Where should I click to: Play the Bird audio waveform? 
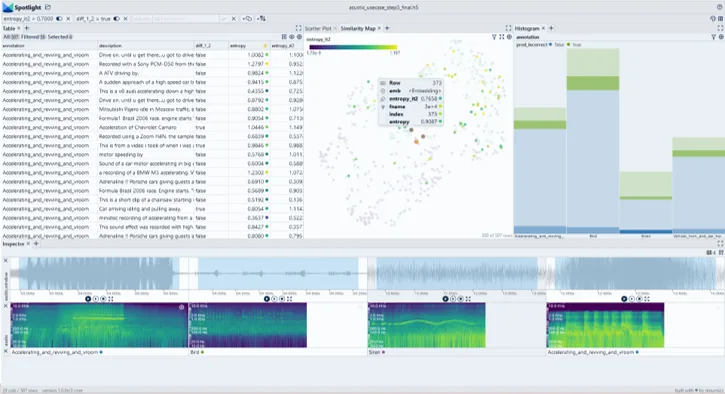pyautogui.click(x=267, y=299)
